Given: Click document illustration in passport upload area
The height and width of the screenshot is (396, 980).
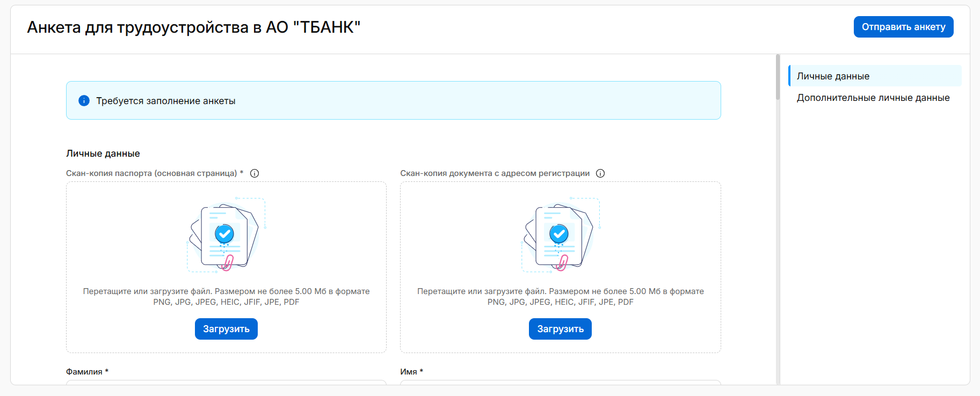Looking at the screenshot, I should click(226, 235).
